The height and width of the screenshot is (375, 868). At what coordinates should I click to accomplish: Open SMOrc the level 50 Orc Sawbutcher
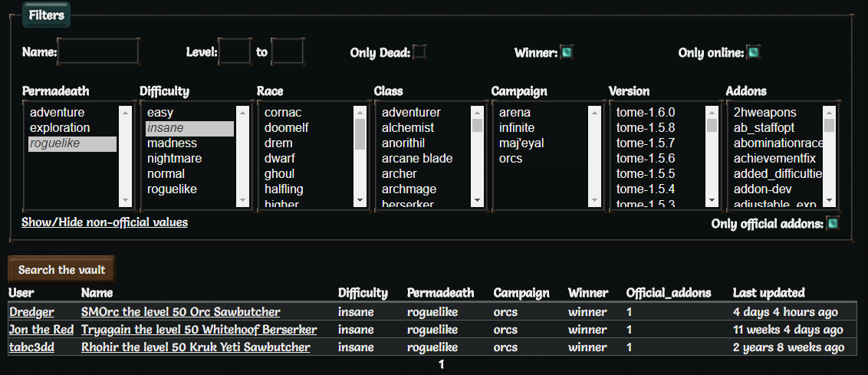point(180,312)
